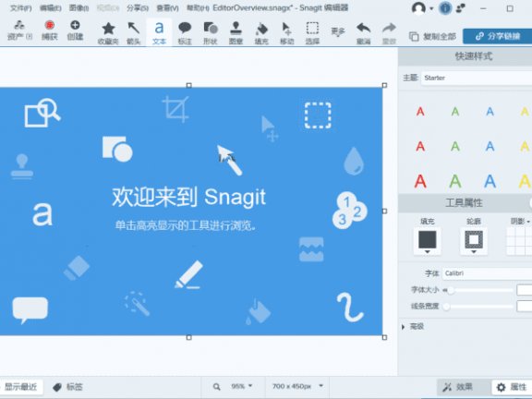Click the dashed selection icon on the canvas
The height and width of the screenshot is (399, 532).
click(318, 115)
